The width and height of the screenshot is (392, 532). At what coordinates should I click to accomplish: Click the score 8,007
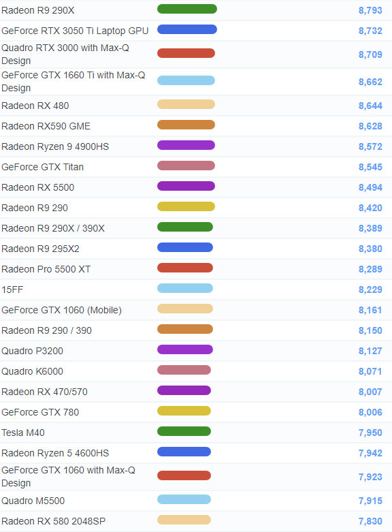370,392
